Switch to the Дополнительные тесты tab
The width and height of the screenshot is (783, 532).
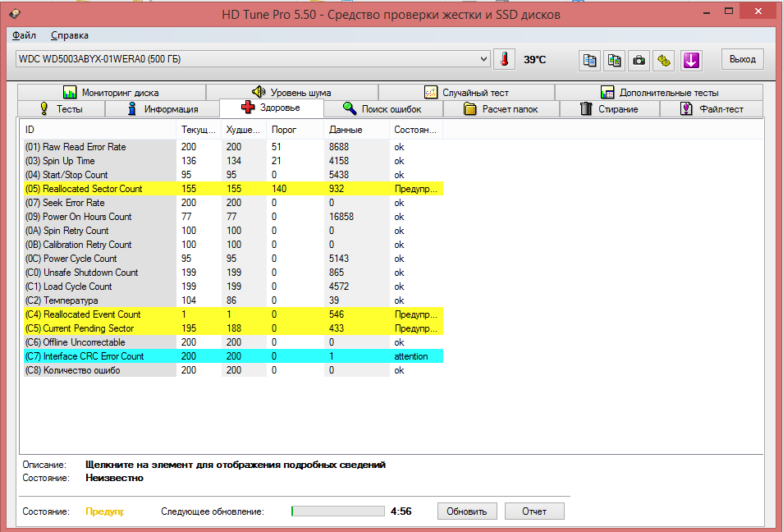click(x=659, y=93)
